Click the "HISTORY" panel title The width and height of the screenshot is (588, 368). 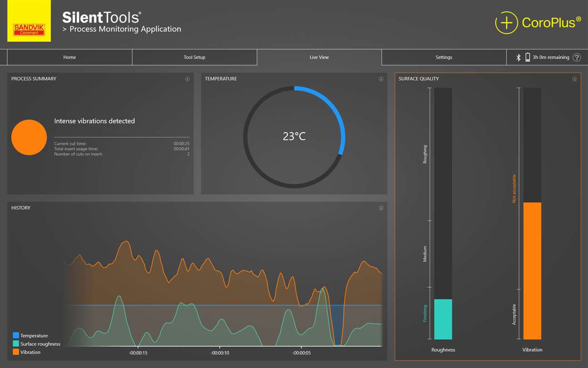click(x=21, y=208)
